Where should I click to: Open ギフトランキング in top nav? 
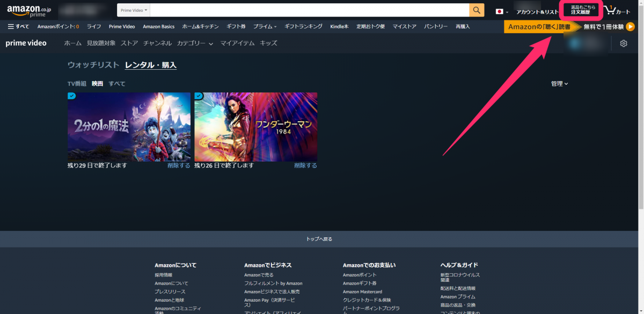pos(303,26)
